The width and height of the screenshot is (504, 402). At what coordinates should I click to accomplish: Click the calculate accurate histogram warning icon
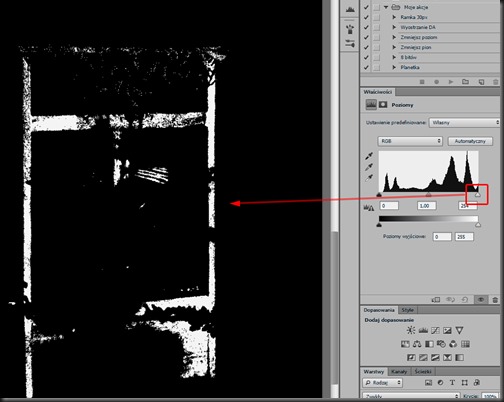[369, 208]
